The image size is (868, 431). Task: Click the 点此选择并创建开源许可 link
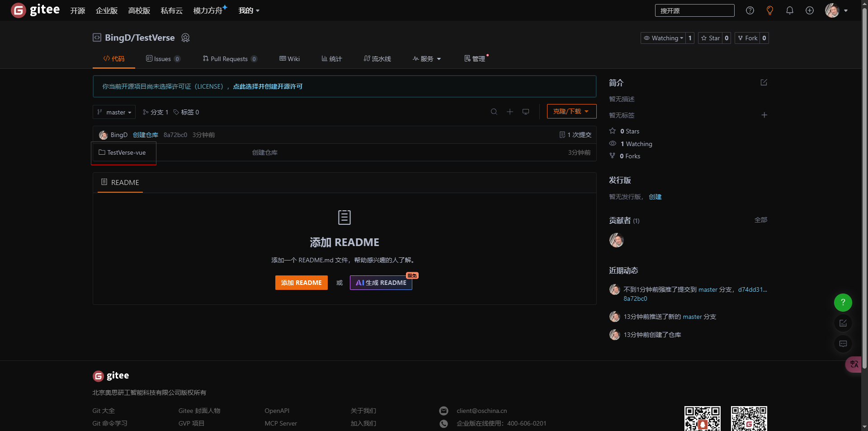click(268, 86)
